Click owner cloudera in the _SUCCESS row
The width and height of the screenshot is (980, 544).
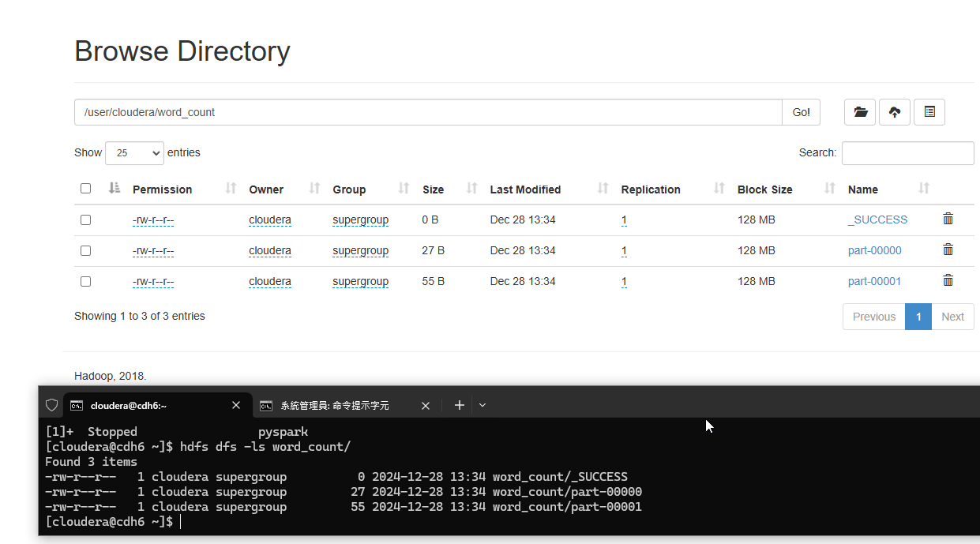(x=270, y=219)
